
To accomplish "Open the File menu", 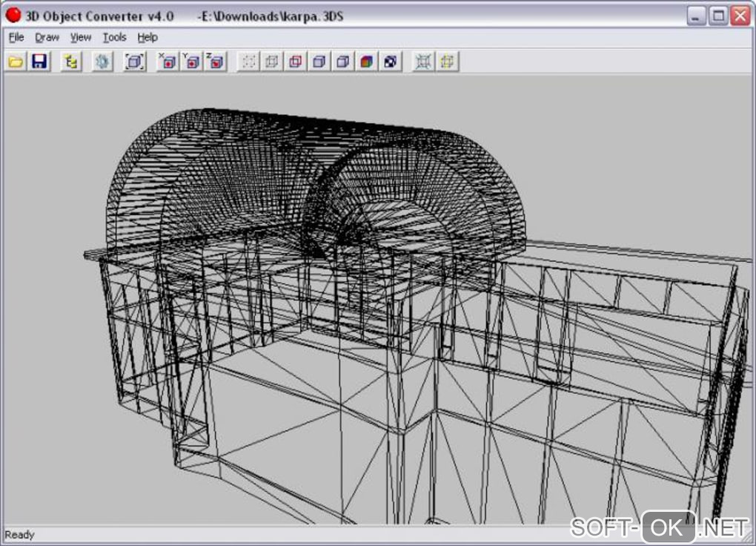I will (16, 37).
